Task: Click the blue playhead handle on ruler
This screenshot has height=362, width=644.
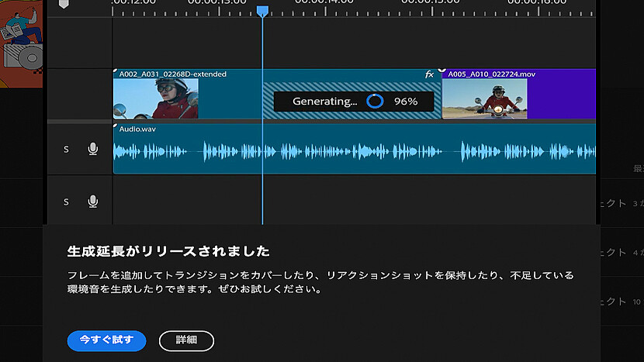Action: pyautogui.click(x=262, y=11)
